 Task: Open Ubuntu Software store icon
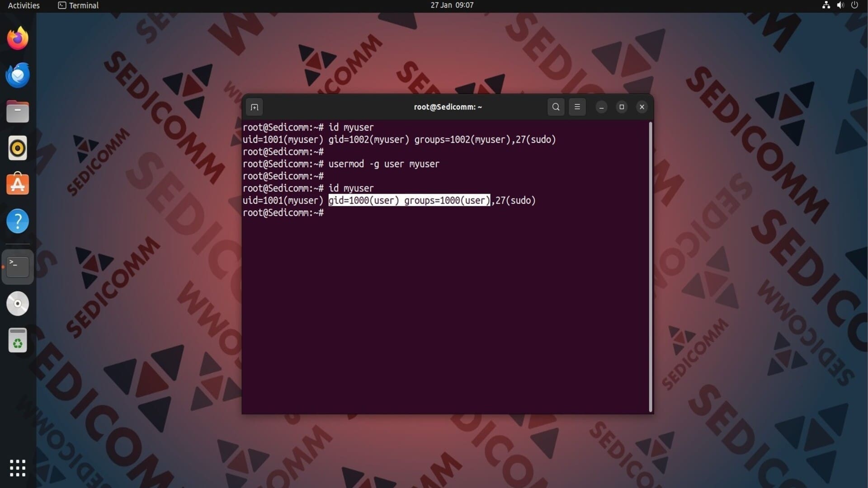point(18,184)
